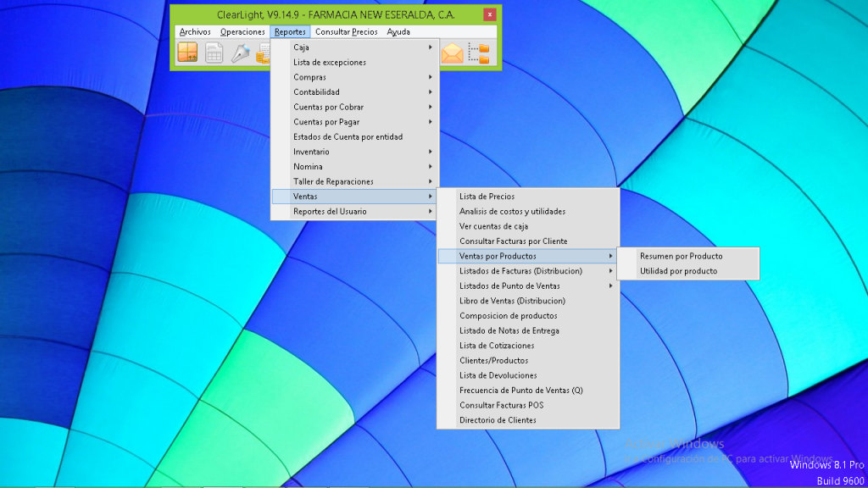Select Resumen por Producto
Viewport: 868px width, 488px height.
click(x=681, y=256)
